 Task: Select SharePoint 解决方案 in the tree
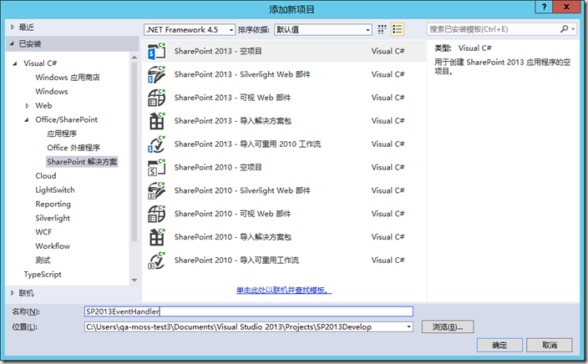[x=82, y=162]
